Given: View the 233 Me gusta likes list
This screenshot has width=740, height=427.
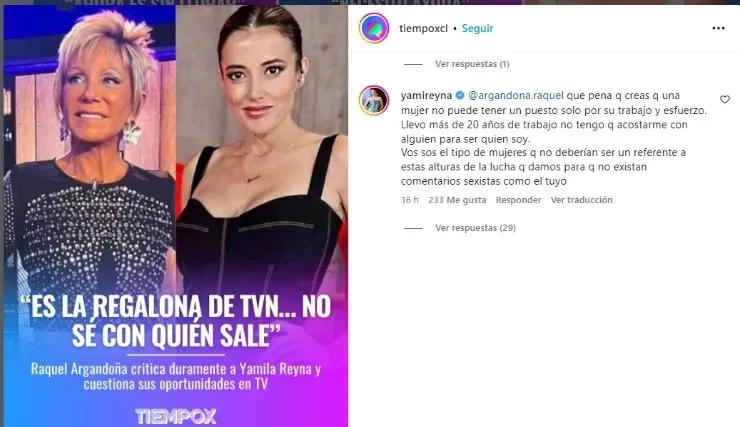Looking at the screenshot, I should pyautogui.click(x=457, y=200).
